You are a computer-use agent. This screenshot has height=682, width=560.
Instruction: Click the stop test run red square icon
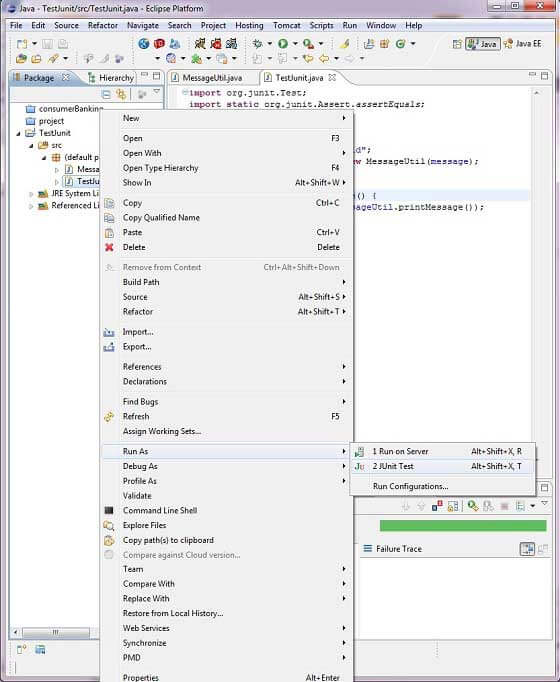point(504,506)
